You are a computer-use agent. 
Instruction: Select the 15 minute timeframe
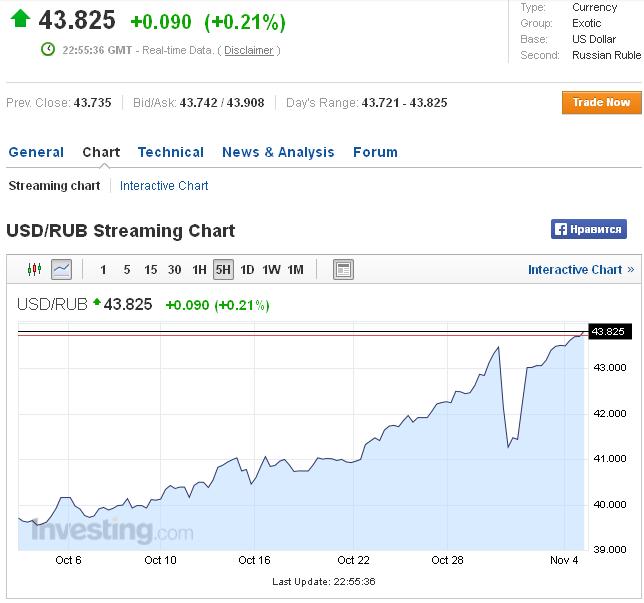coord(151,269)
